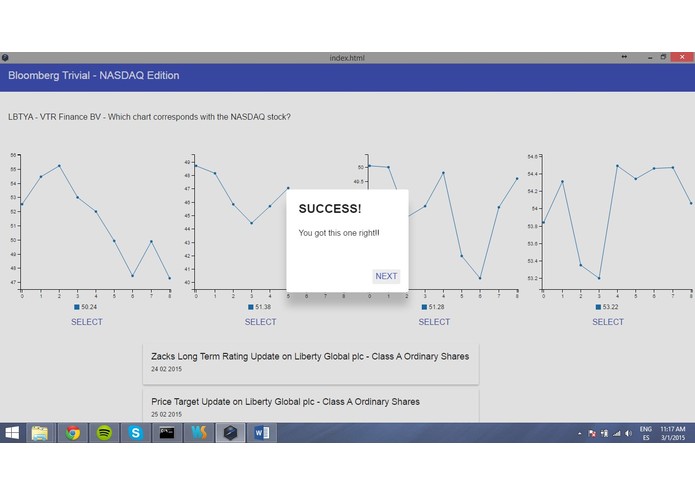Open Spotify from the taskbar
Image resolution: width=695 pixels, height=494 pixels.
[x=104, y=433]
